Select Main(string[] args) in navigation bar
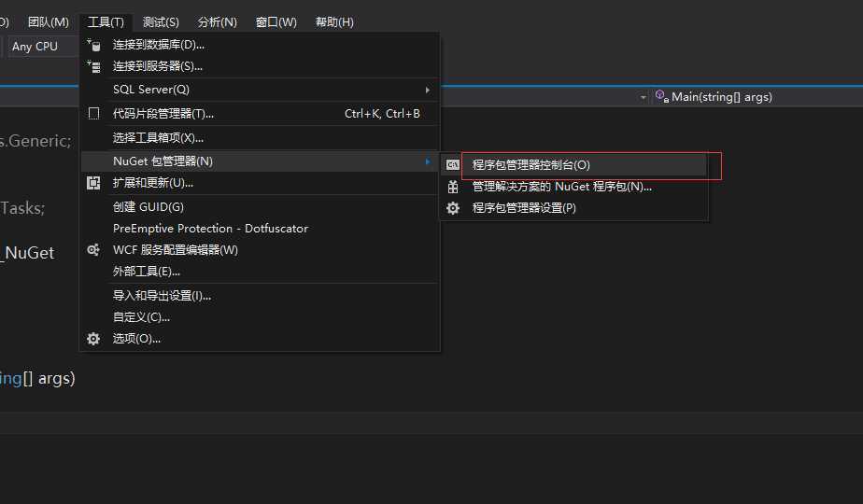The width and height of the screenshot is (863, 504). [x=722, y=97]
